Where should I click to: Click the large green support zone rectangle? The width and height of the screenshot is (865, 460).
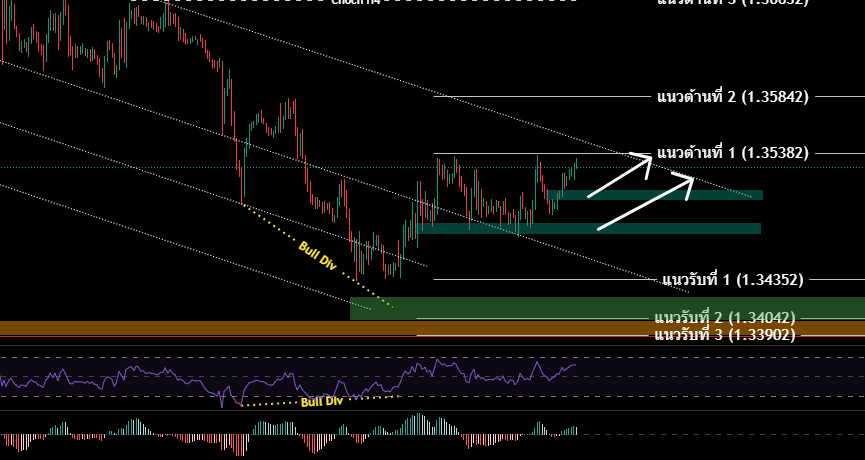500,307
